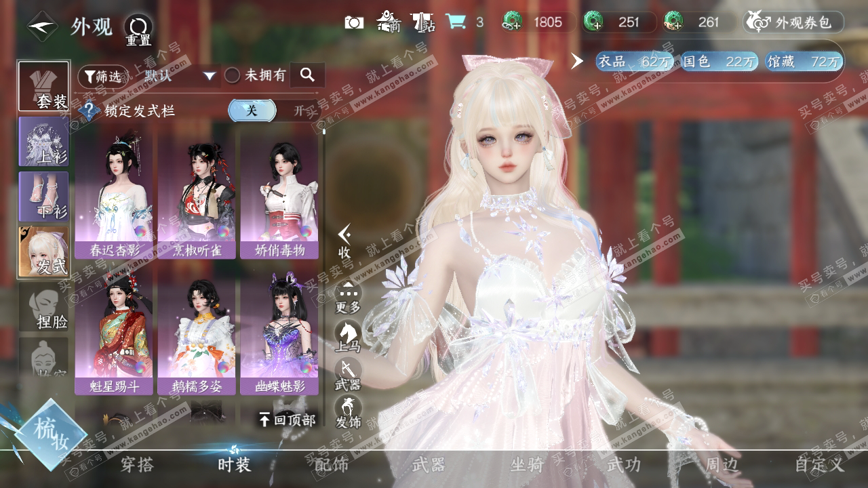Switch to the 武功 tab
The width and height of the screenshot is (868, 488).
[623, 465]
